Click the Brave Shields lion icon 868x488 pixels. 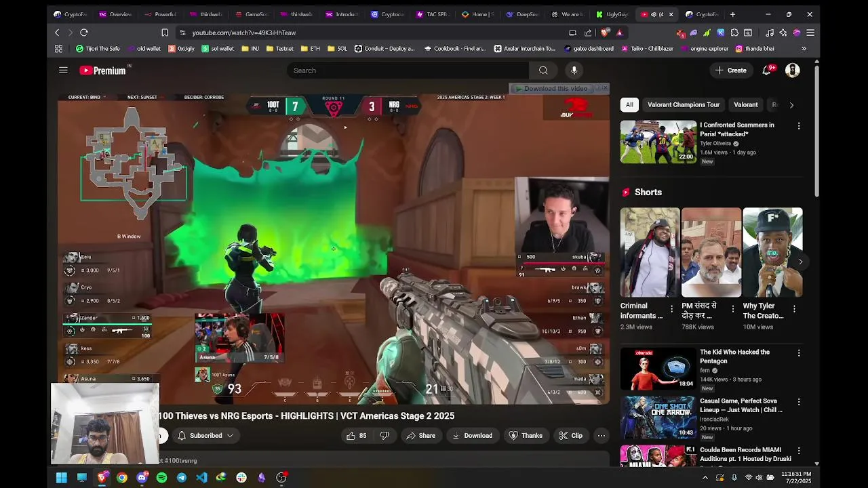(x=606, y=33)
